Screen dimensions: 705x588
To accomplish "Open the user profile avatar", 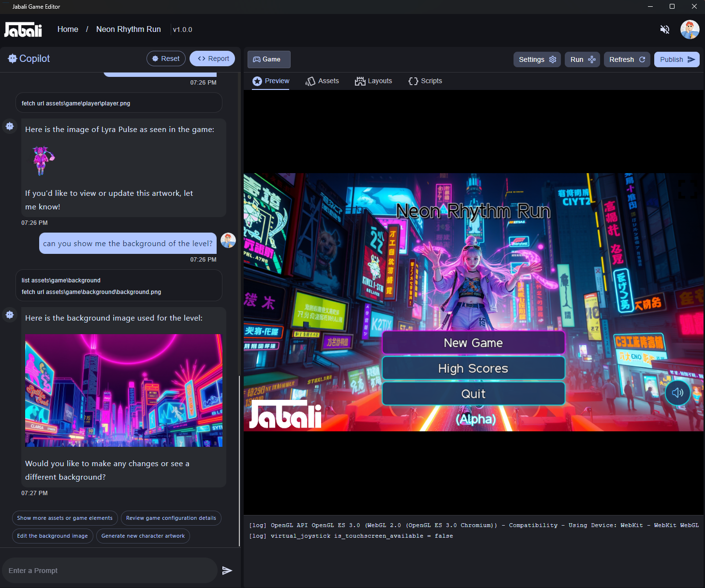I will tap(690, 29).
